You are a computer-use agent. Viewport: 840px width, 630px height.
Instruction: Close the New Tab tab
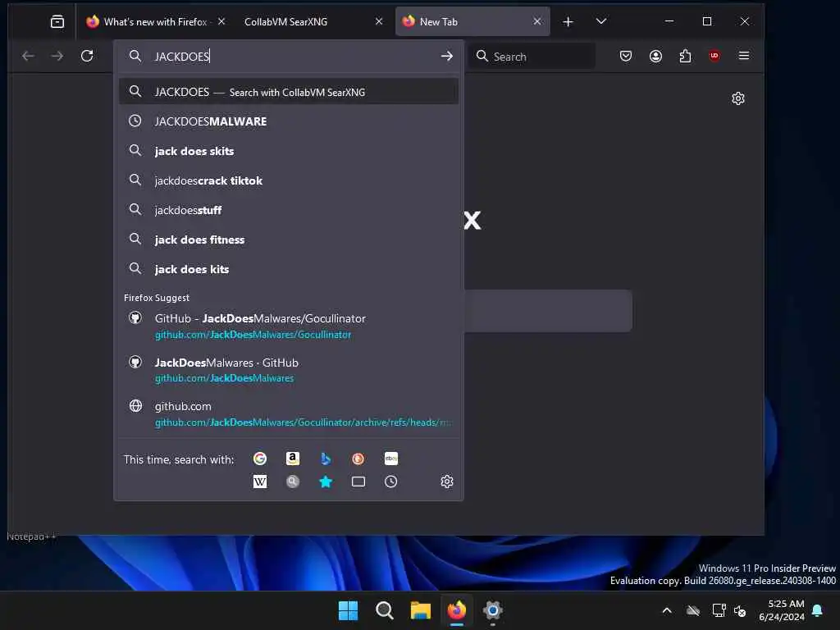[537, 21]
